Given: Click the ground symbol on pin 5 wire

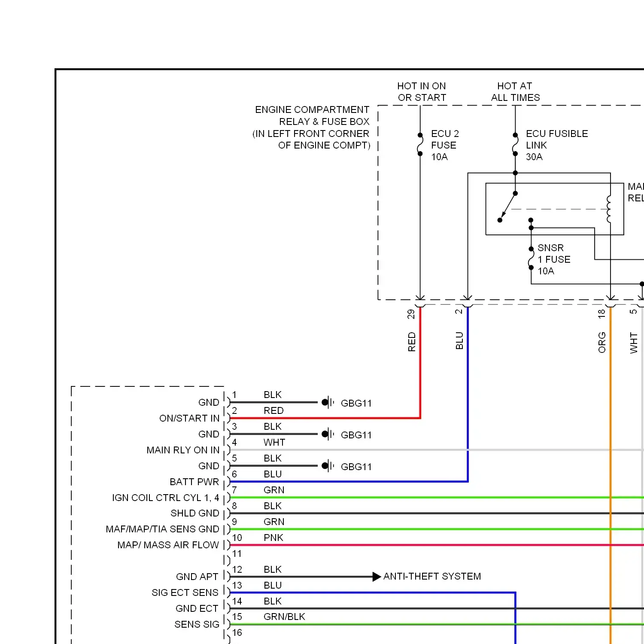Looking at the screenshot, I should (328, 466).
